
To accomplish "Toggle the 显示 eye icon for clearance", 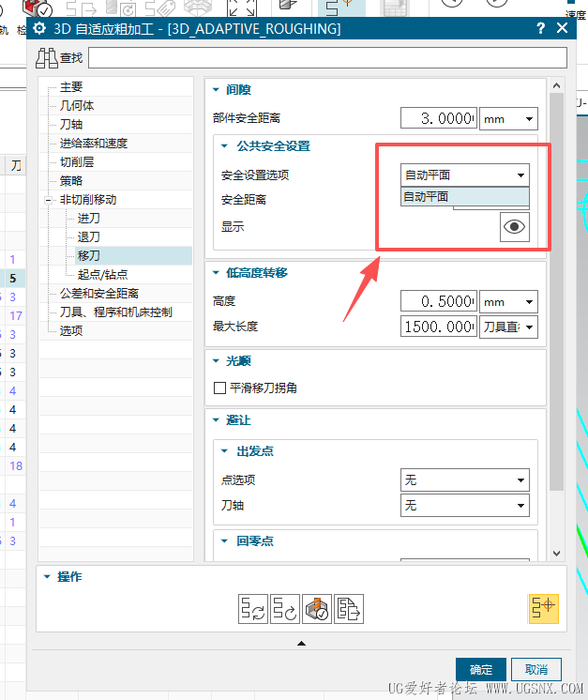I will pyautogui.click(x=515, y=227).
